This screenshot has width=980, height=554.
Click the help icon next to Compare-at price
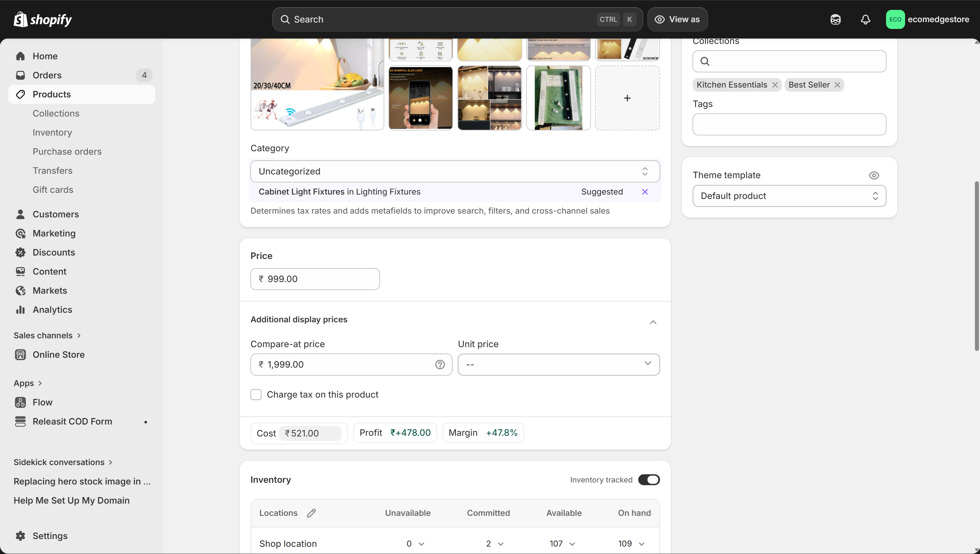click(439, 364)
